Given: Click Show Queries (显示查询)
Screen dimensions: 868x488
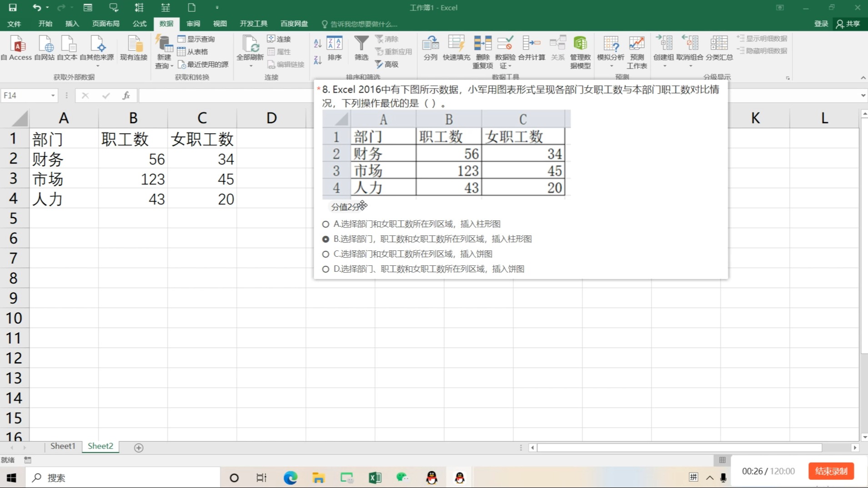Looking at the screenshot, I should 196,39.
